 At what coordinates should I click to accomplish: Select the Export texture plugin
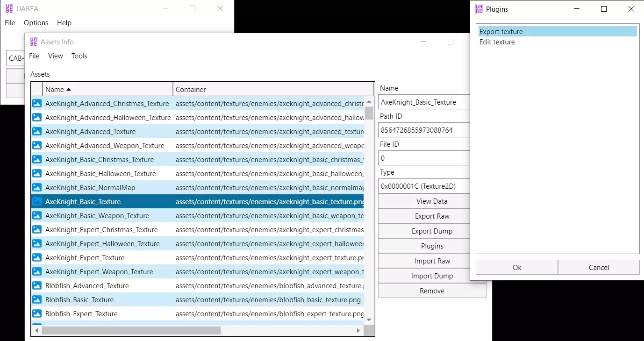pos(558,32)
